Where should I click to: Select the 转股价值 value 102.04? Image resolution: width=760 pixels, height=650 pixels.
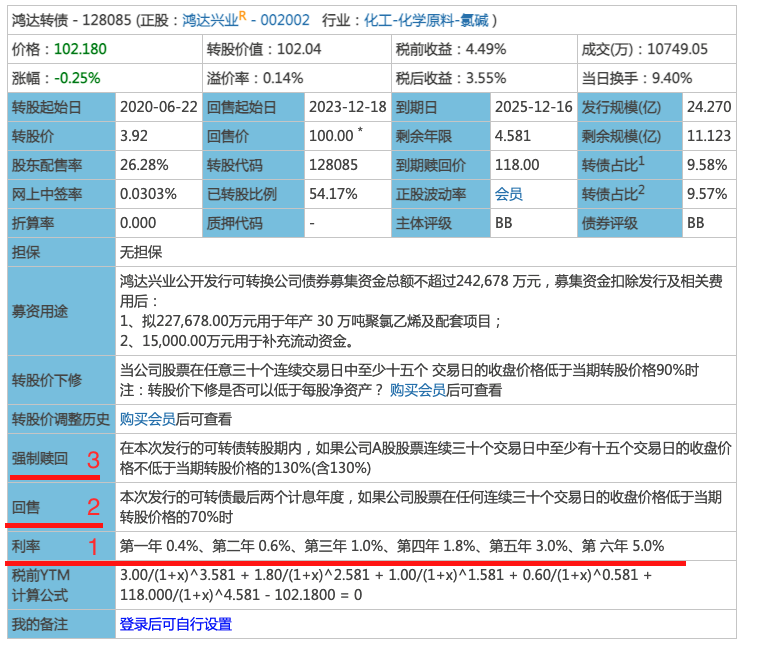coord(299,49)
